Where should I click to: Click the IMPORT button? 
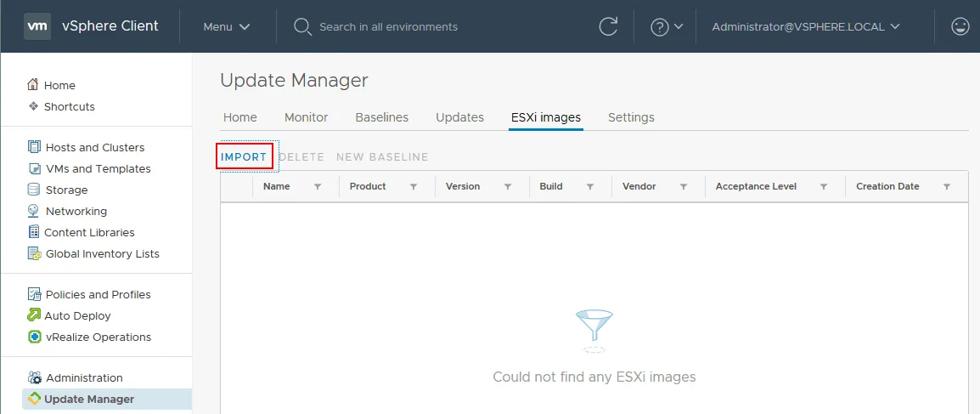[x=245, y=157]
